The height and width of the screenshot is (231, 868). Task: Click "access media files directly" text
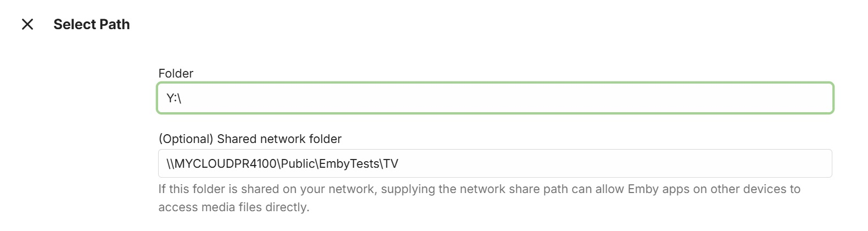[233, 207]
